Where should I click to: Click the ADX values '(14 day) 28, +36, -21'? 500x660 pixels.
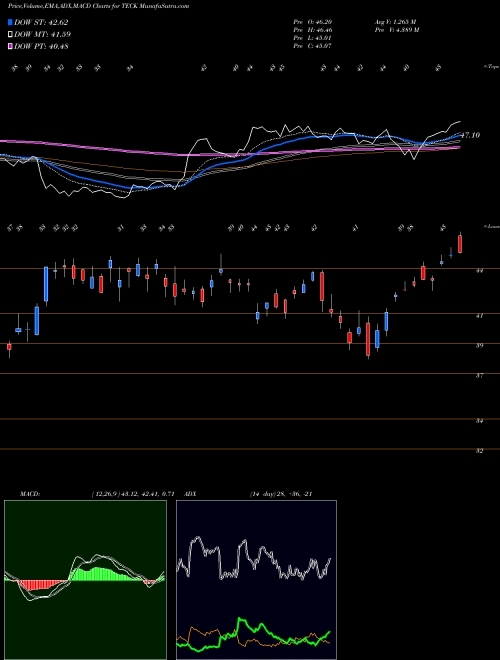pos(281,494)
